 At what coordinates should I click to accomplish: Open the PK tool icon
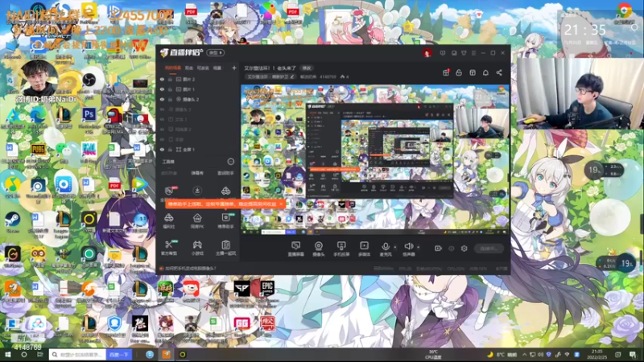pos(197,220)
